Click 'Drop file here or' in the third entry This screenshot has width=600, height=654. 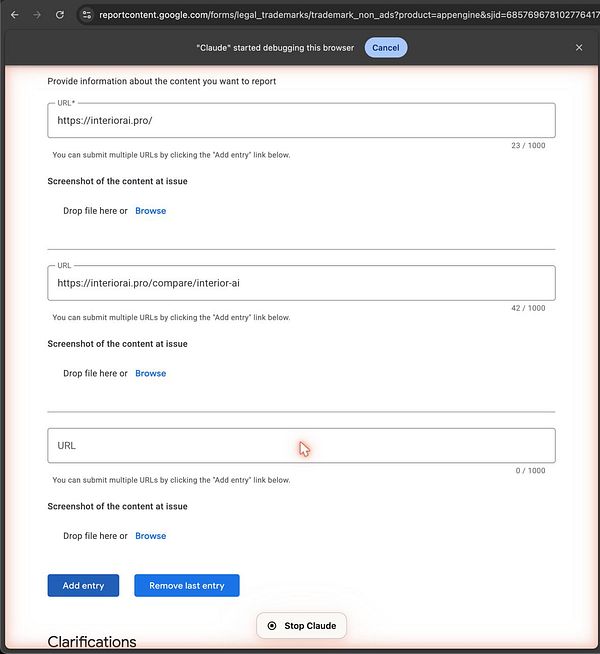click(x=95, y=536)
